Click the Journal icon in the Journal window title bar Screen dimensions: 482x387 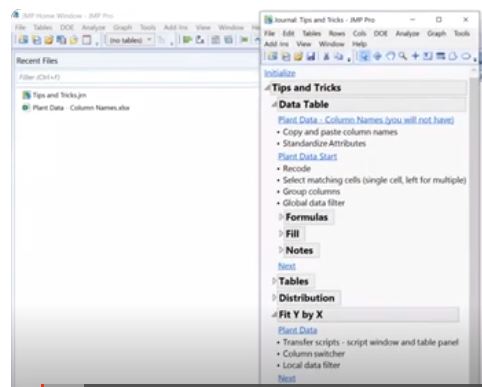click(x=268, y=20)
